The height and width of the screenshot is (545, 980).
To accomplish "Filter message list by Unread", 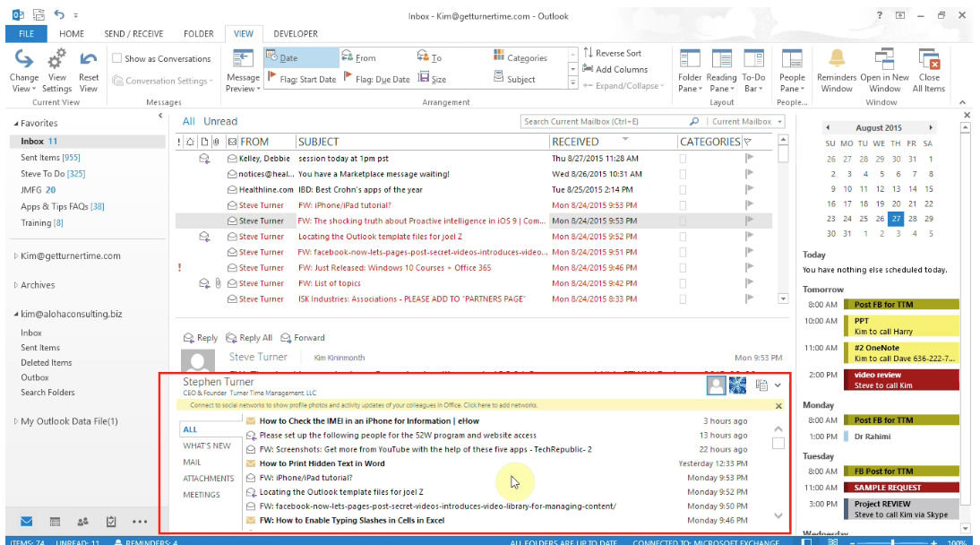I will pyautogui.click(x=220, y=121).
